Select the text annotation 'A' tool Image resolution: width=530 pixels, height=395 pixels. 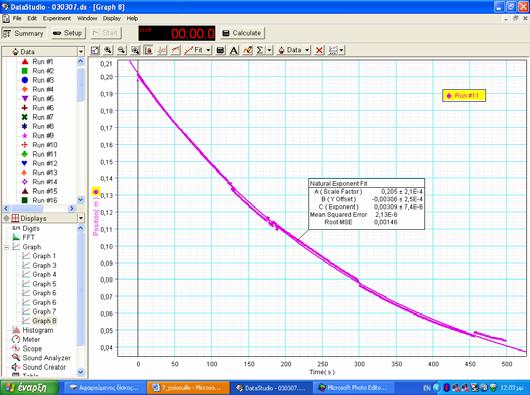click(x=234, y=50)
